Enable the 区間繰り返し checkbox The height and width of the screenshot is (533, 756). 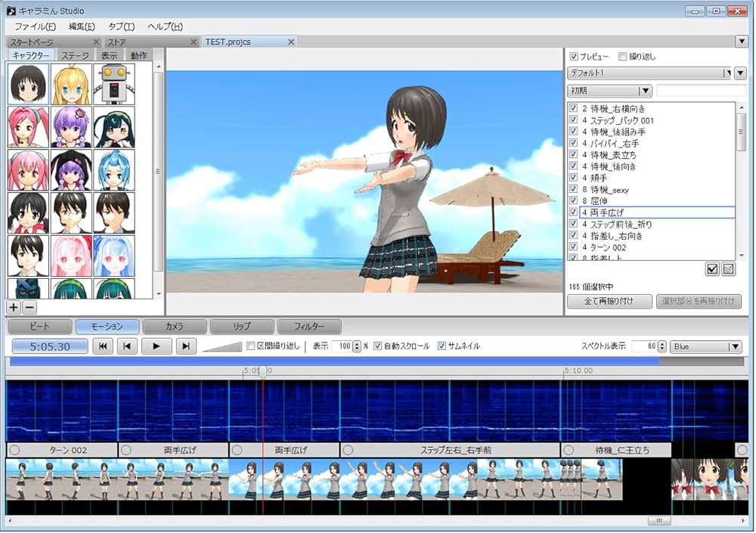click(251, 346)
